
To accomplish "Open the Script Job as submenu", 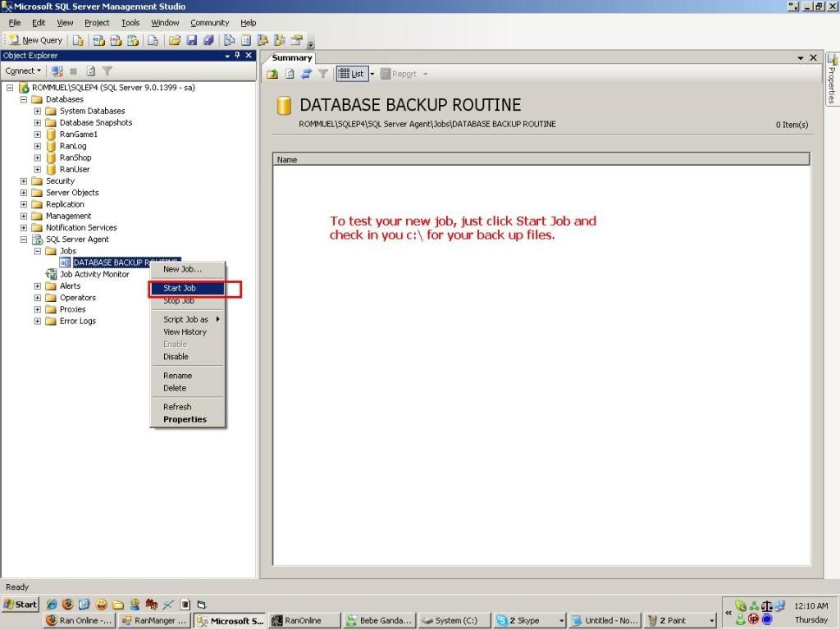I will tap(187, 319).
